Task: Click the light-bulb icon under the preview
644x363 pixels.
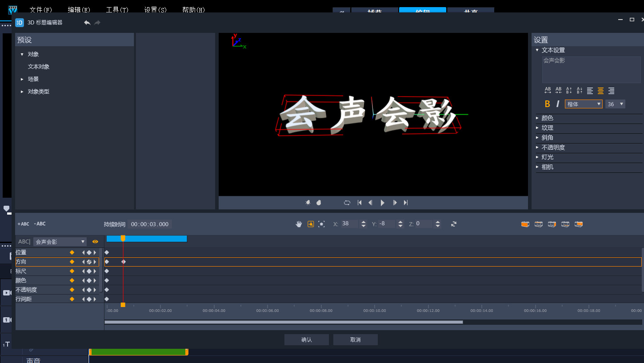Action: click(x=308, y=203)
